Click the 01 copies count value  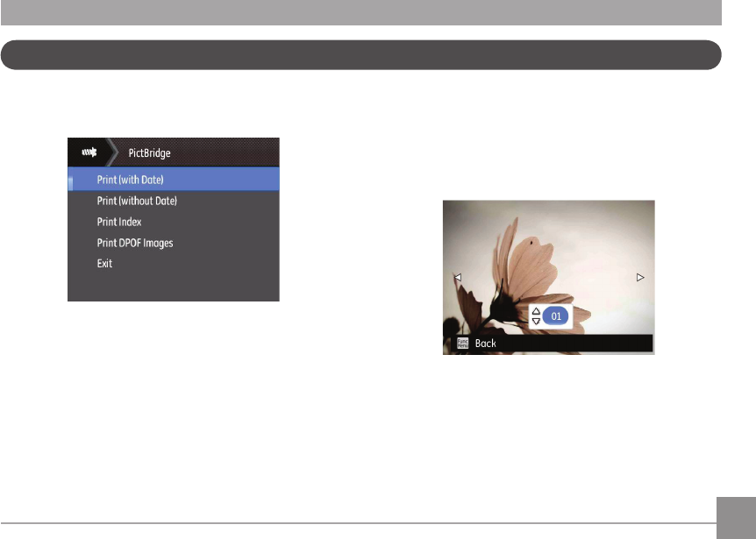click(x=556, y=316)
